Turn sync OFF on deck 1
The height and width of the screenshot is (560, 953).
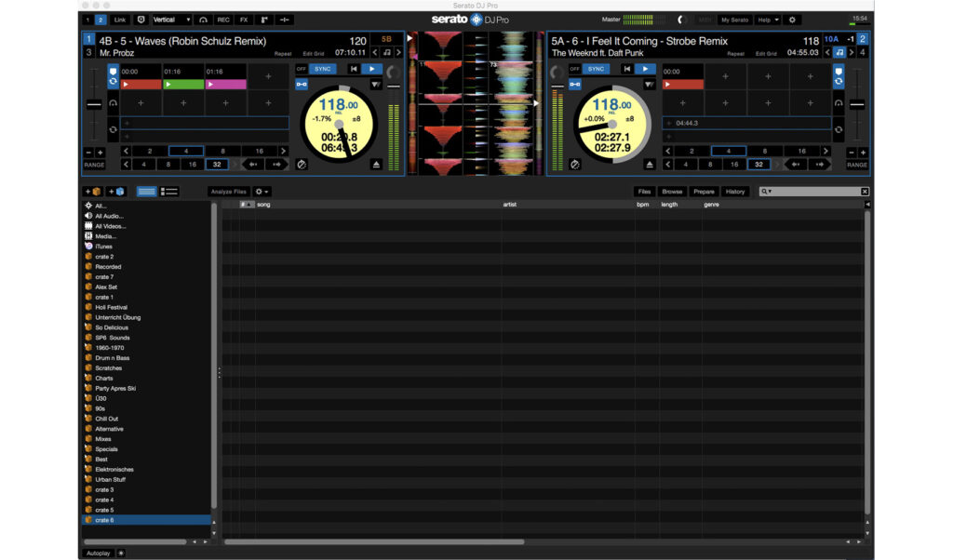coord(302,69)
